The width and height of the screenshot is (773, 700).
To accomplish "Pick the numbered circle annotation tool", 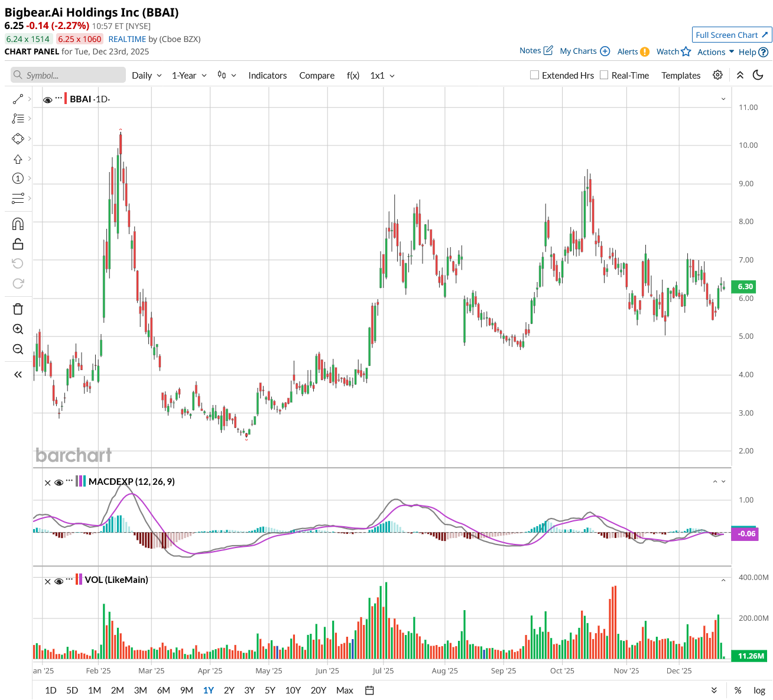I will coord(18,178).
